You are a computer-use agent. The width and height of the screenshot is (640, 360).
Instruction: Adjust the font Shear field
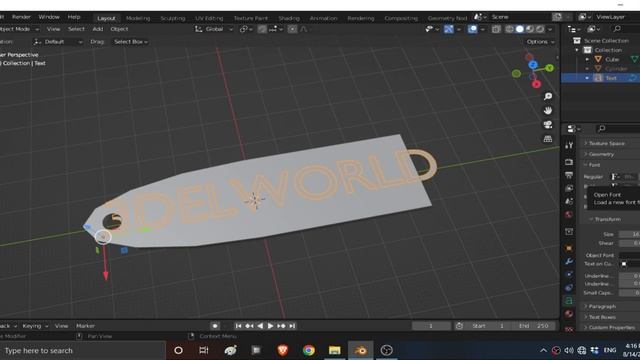pos(629,243)
